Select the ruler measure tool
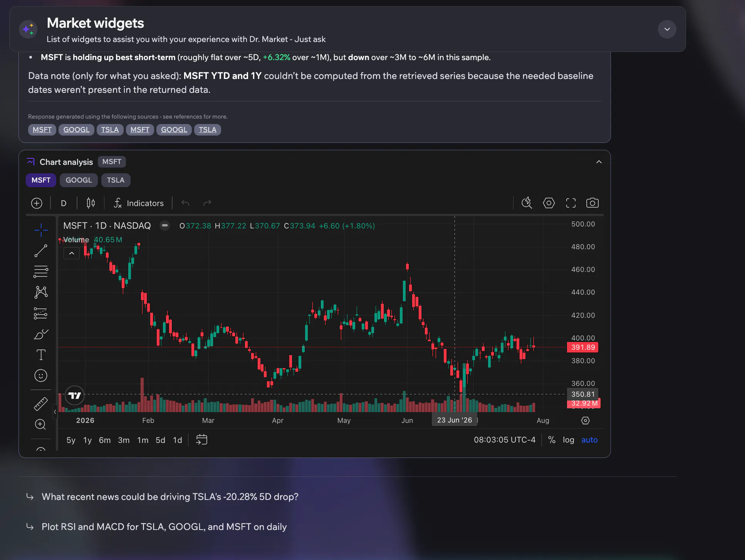The image size is (745, 560). (x=41, y=404)
